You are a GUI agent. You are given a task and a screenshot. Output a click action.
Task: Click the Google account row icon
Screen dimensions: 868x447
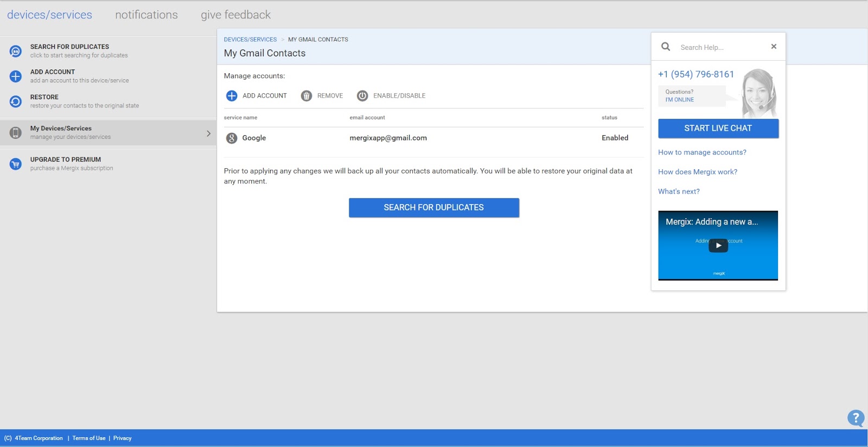click(232, 138)
